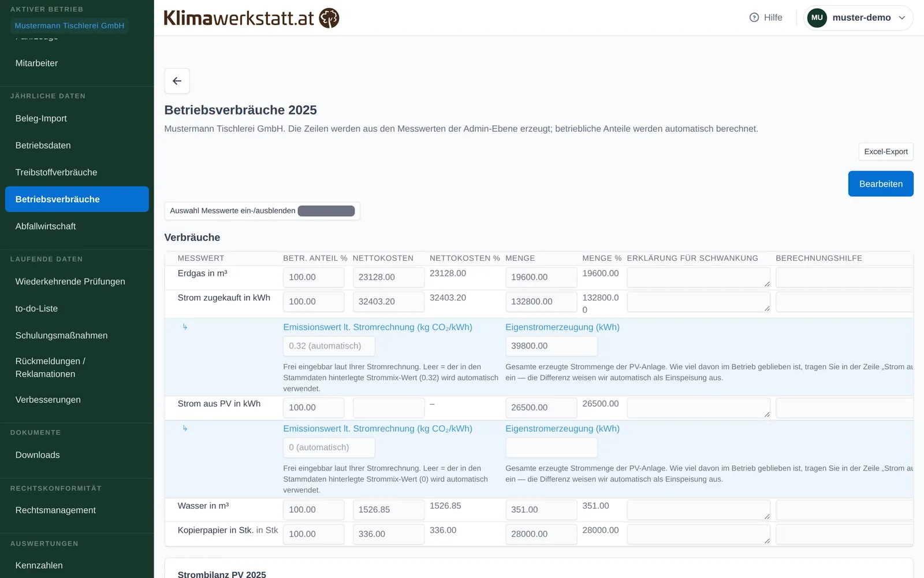Open the Hilfe help icon
Viewport: 924px width, 578px height.
(x=754, y=17)
